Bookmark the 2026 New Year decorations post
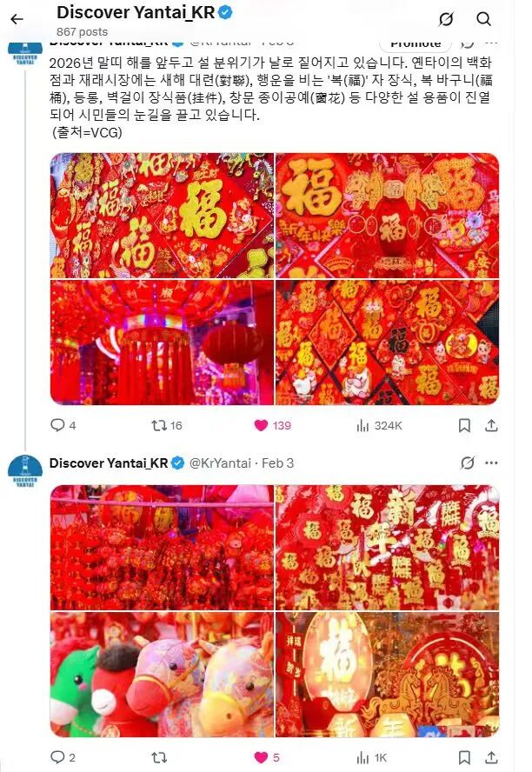Image resolution: width=532 pixels, height=772 pixels. point(464,425)
